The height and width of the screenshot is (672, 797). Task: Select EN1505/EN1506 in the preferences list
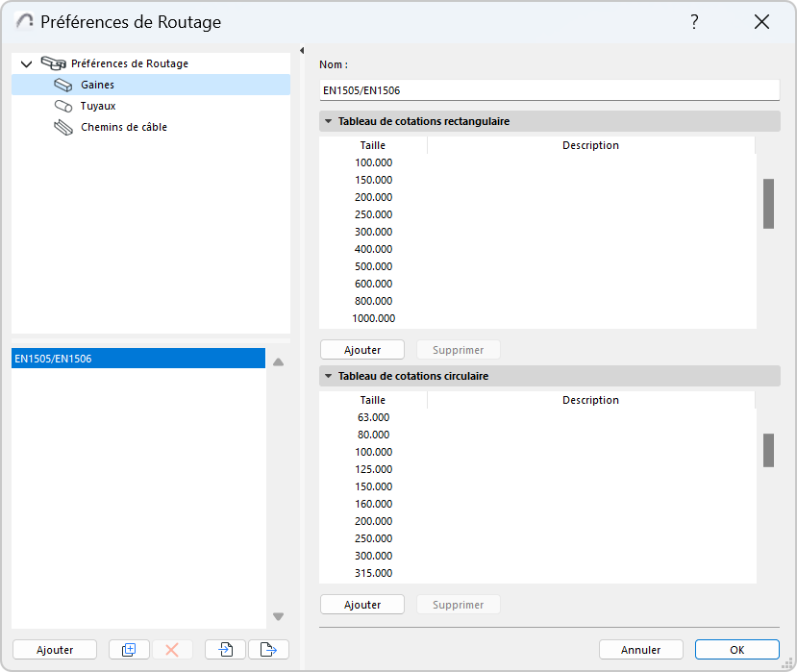(137, 359)
